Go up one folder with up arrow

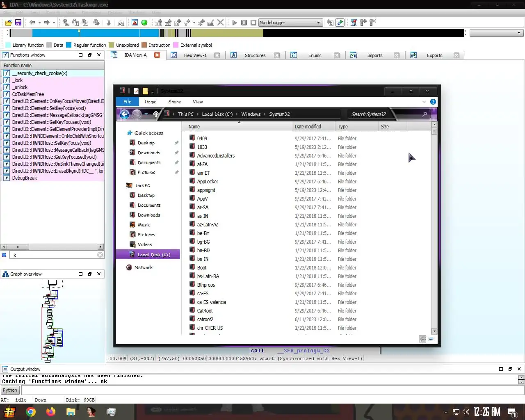156,114
